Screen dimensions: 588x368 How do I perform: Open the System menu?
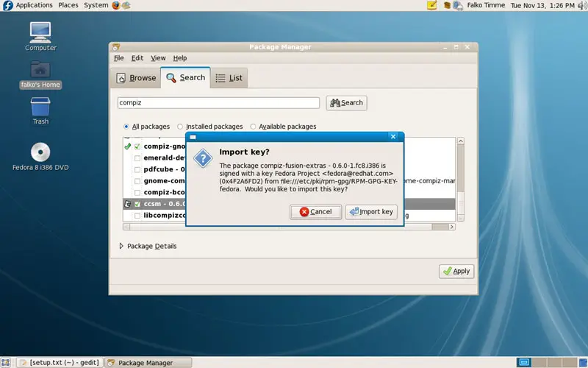point(96,5)
